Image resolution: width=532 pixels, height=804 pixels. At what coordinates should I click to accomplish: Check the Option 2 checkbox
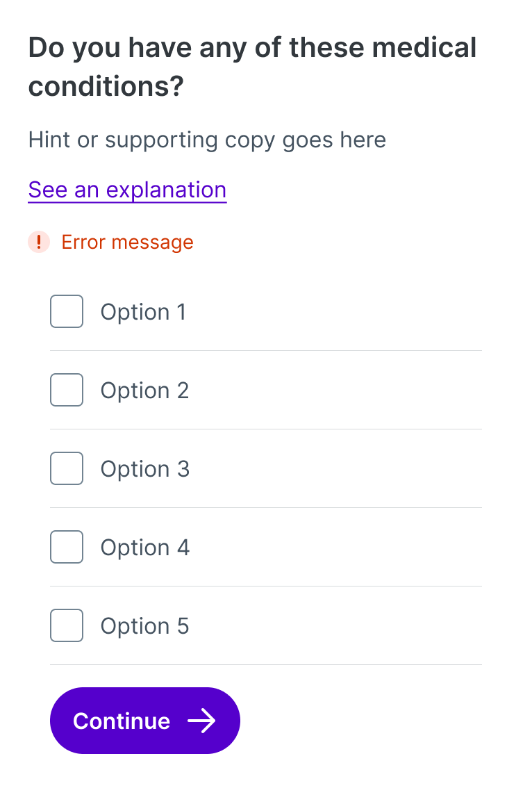[x=66, y=390]
